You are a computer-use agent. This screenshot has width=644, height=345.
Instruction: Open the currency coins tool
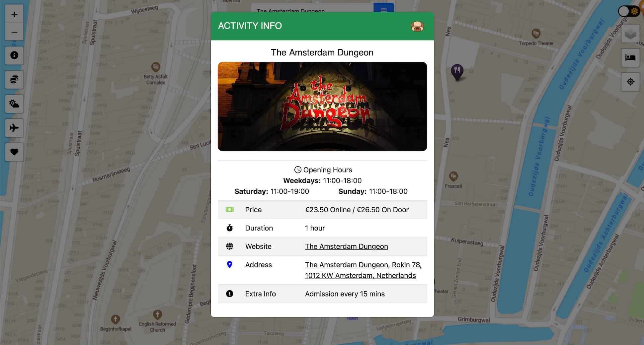pyautogui.click(x=14, y=80)
